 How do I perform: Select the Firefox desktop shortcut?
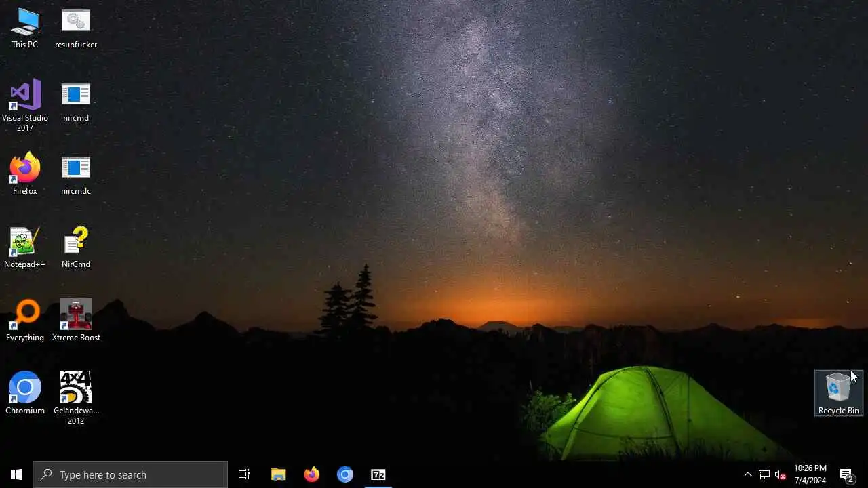click(25, 176)
